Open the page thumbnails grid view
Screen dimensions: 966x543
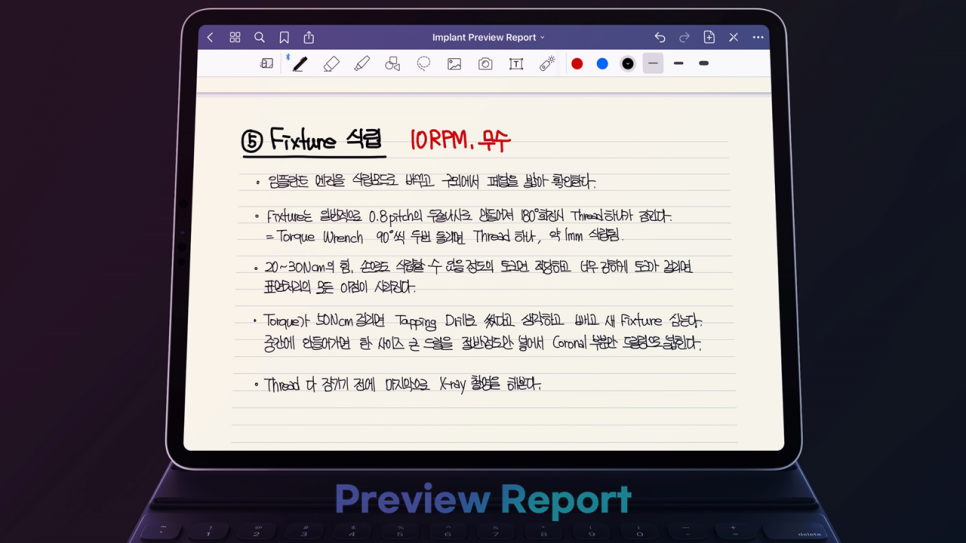(235, 38)
